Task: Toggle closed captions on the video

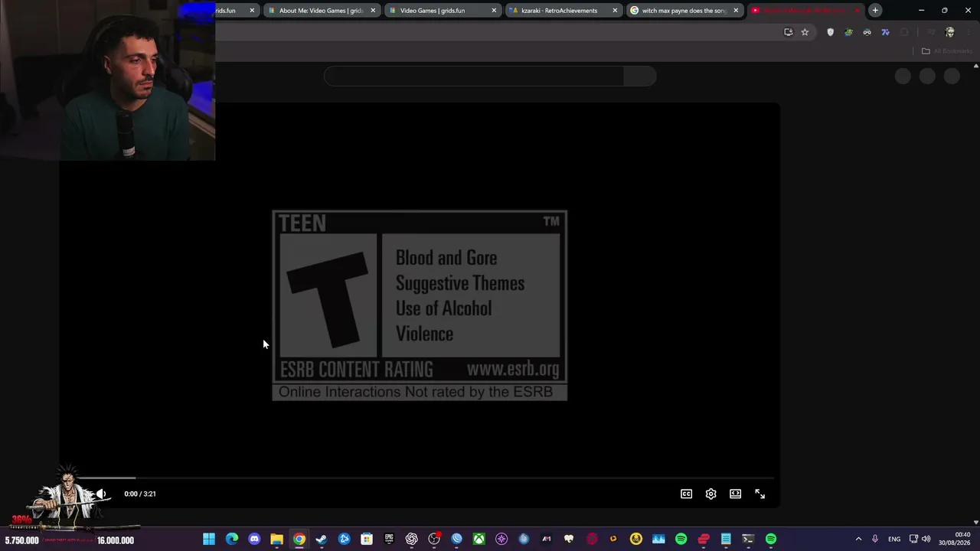Action: (686, 494)
